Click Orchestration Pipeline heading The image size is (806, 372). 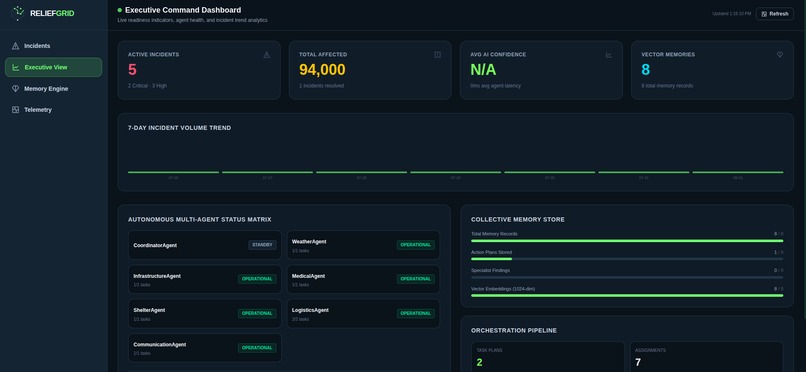pyautogui.click(x=514, y=330)
